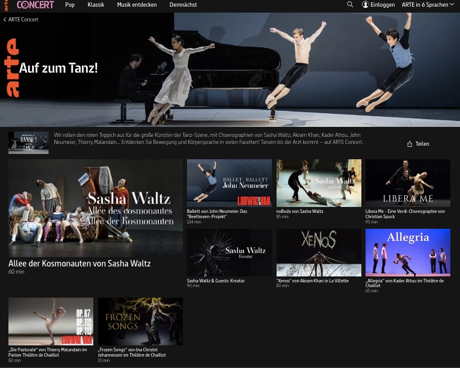Open the small collection thumbnail beside description
The height and width of the screenshot is (368, 460).
pos(28,143)
